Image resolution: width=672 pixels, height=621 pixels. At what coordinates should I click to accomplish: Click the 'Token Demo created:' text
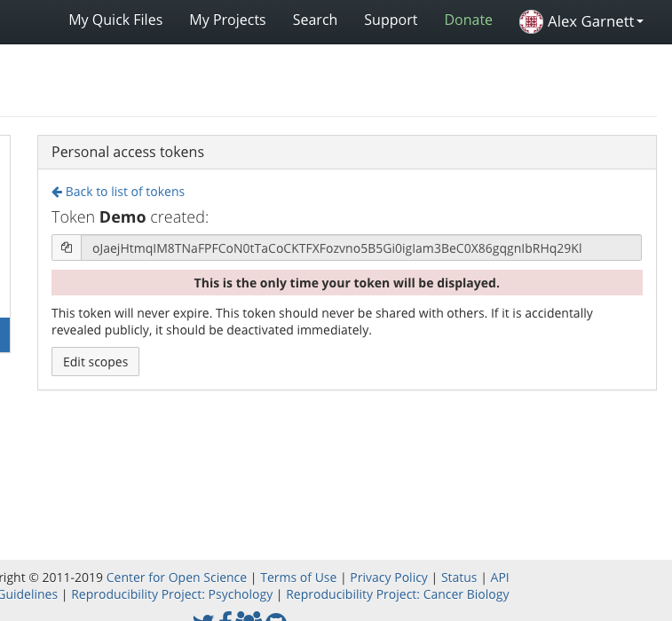pyautogui.click(x=130, y=217)
